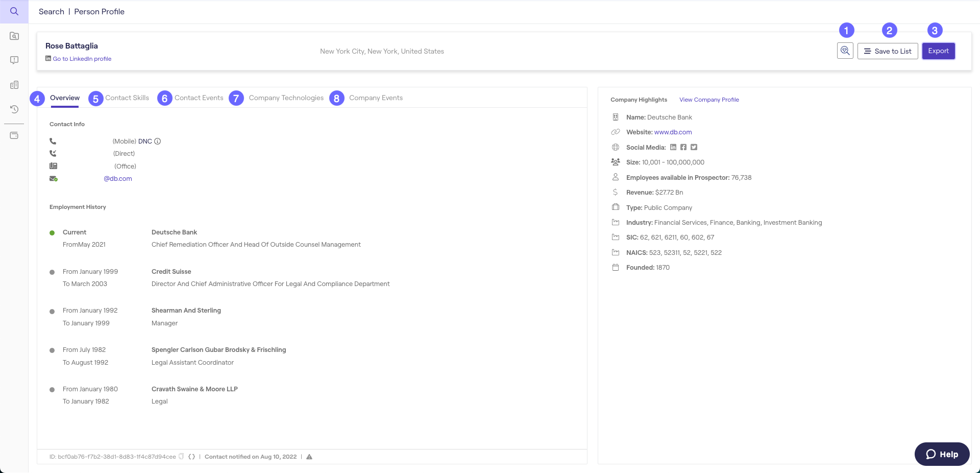Click the direct phone icon in Contact Info
980x473 pixels.
(x=53, y=154)
